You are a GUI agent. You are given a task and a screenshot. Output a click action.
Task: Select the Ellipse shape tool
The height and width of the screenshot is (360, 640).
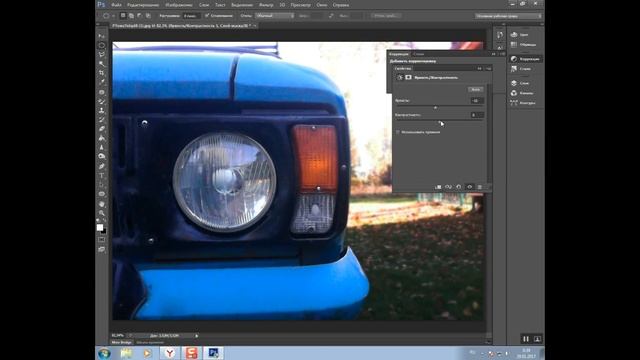(101, 194)
